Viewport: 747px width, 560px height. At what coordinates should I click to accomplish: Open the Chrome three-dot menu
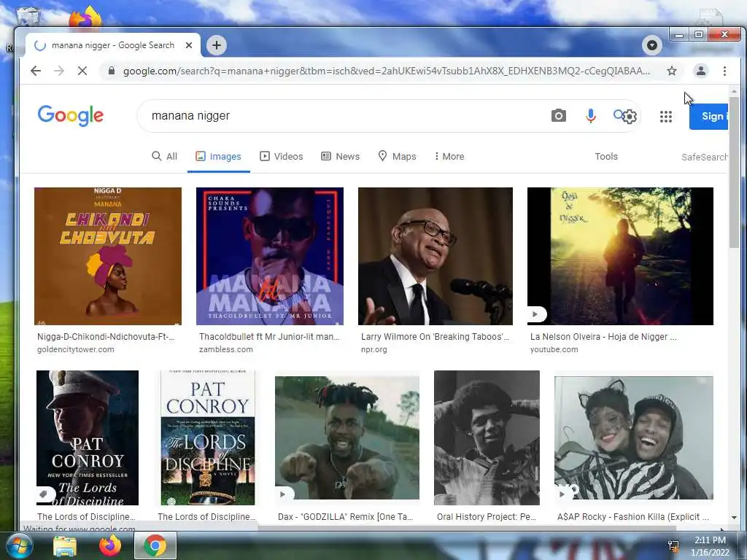(724, 71)
